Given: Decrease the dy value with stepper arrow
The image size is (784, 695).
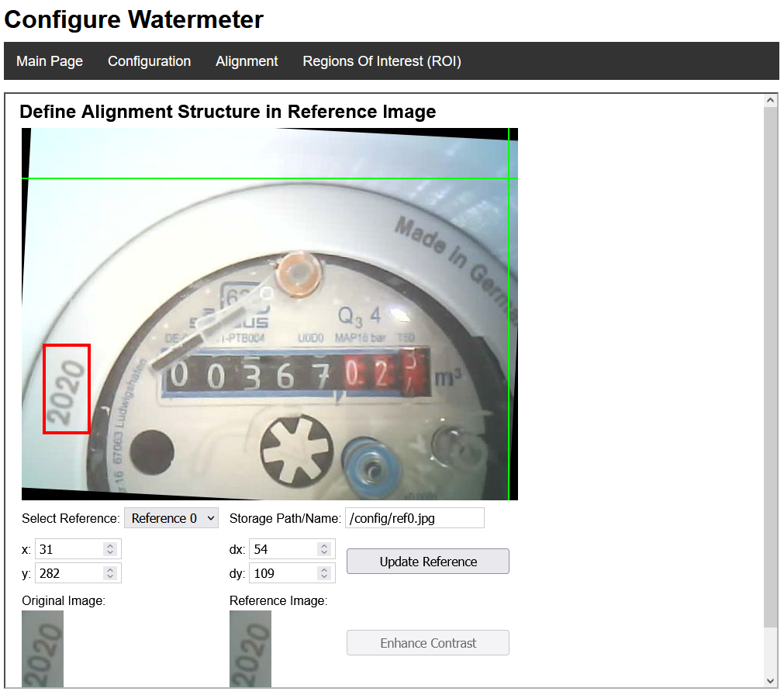Looking at the screenshot, I should point(324,576).
